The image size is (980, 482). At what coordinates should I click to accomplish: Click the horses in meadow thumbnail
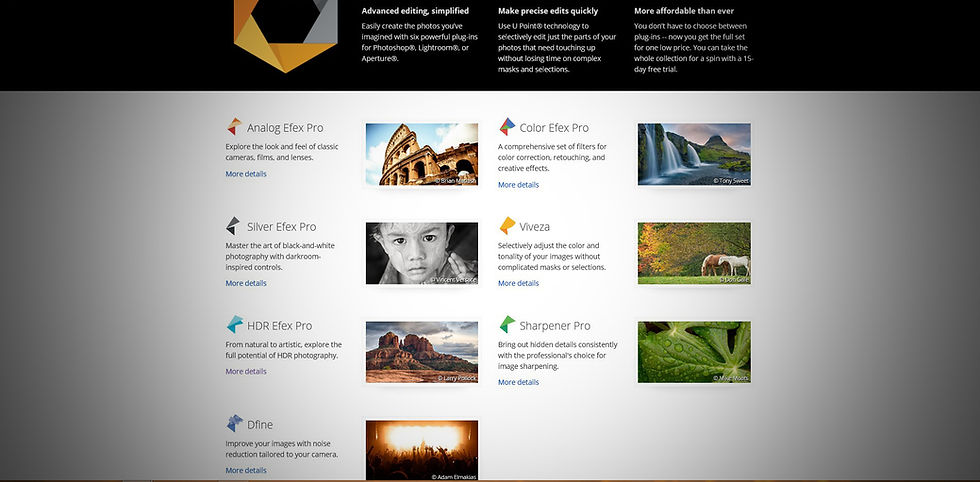click(x=694, y=253)
